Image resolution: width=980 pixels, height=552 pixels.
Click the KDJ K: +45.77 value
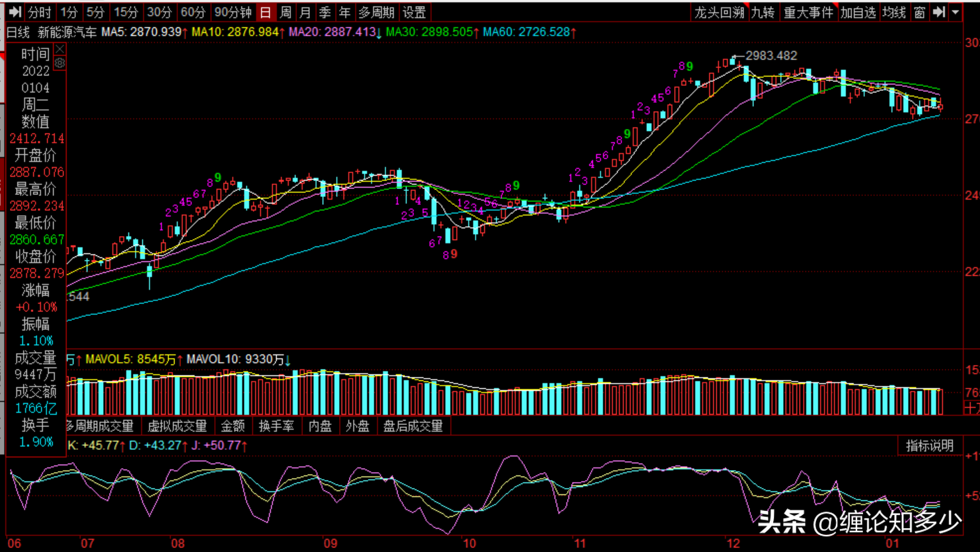click(95, 446)
